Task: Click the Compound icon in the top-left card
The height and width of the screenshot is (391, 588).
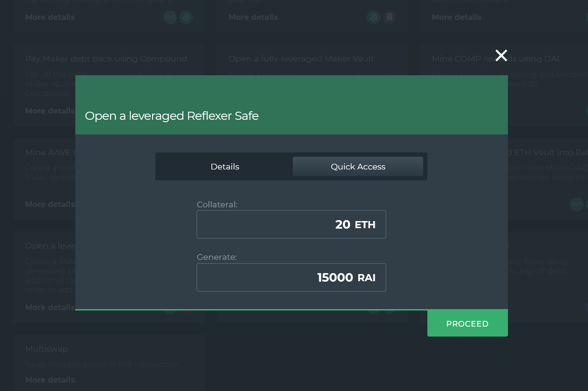Action: coord(186,18)
